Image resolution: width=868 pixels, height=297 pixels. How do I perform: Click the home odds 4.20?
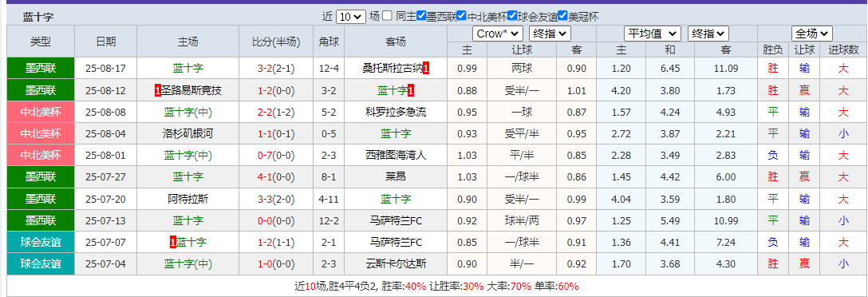click(621, 91)
